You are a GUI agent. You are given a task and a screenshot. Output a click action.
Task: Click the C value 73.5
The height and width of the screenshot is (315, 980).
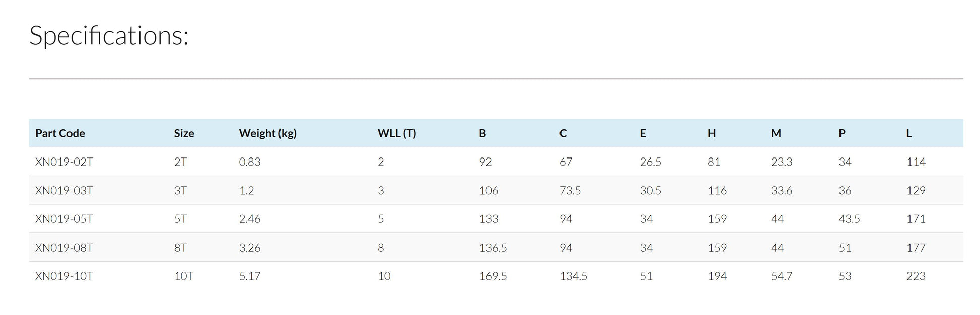pyautogui.click(x=570, y=191)
